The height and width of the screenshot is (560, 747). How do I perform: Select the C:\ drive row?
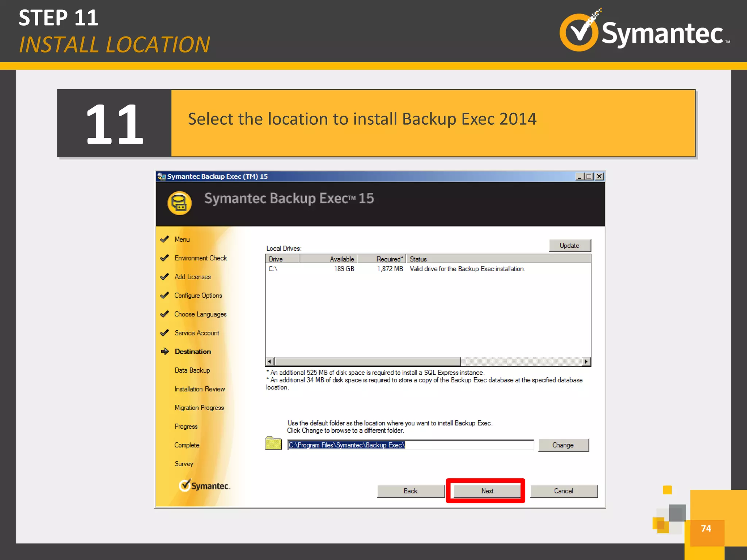click(x=428, y=269)
